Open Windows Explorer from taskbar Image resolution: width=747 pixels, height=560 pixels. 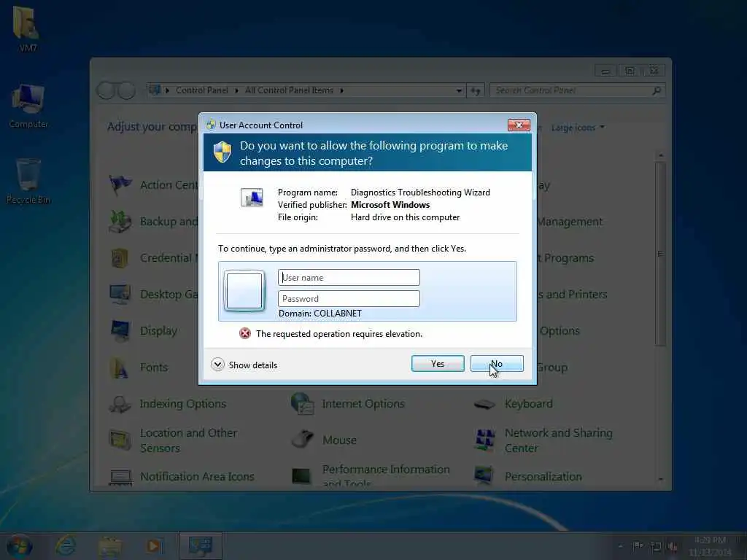click(109, 545)
